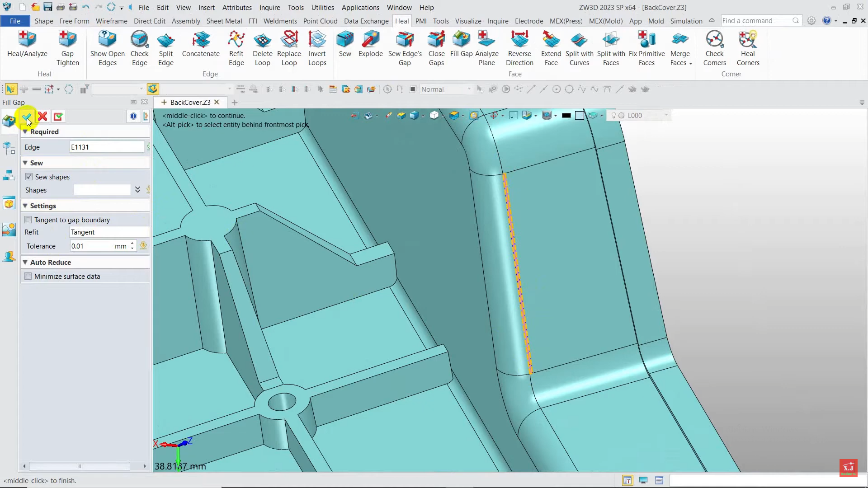Collapse the Settings section

pyautogui.click(x=25, y=206)
